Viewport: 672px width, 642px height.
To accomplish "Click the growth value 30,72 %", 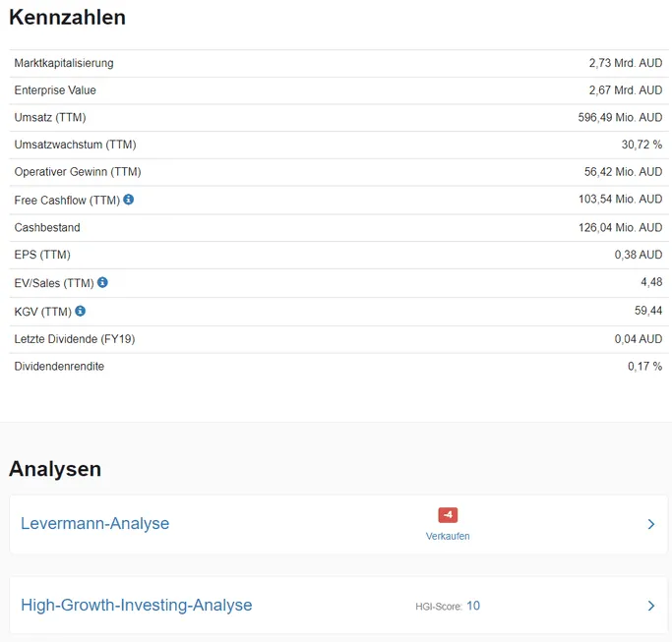I will (x=642, y=145).
